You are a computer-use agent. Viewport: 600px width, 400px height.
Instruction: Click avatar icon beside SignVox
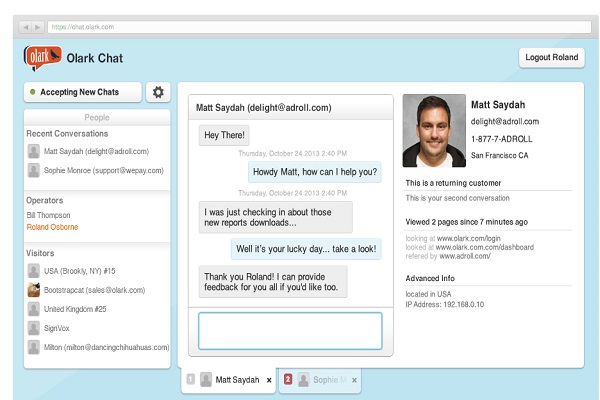tap(34, 328)
